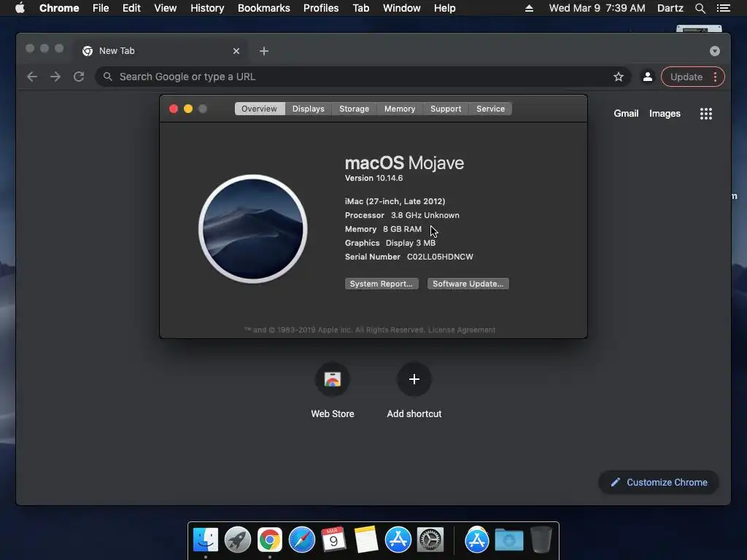Open System Preferences from the Dock

(x=430, y=540)
